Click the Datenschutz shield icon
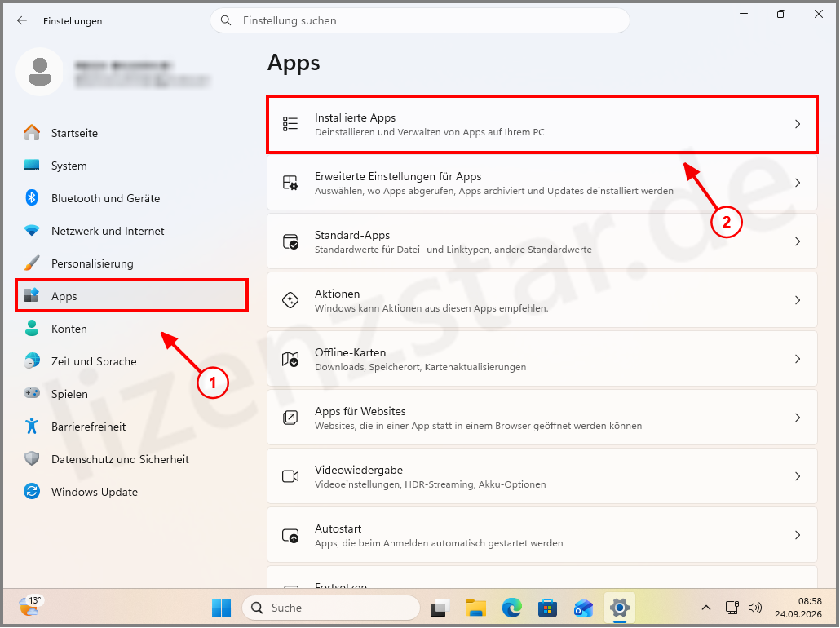 tap(32, 458)
